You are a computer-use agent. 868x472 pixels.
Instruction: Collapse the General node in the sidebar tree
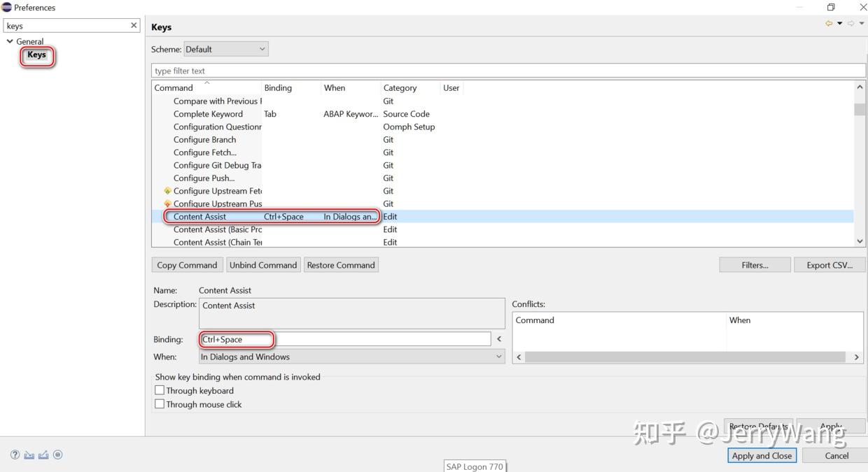(10, 41)
